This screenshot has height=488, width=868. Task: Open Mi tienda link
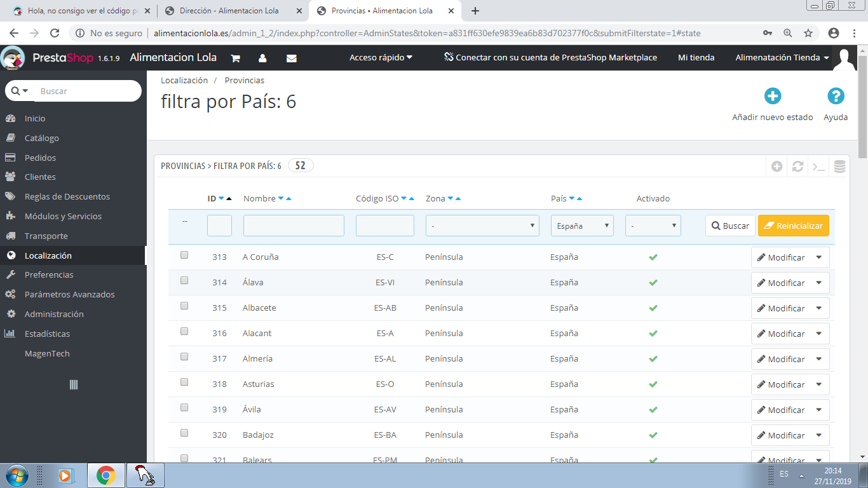696,58
